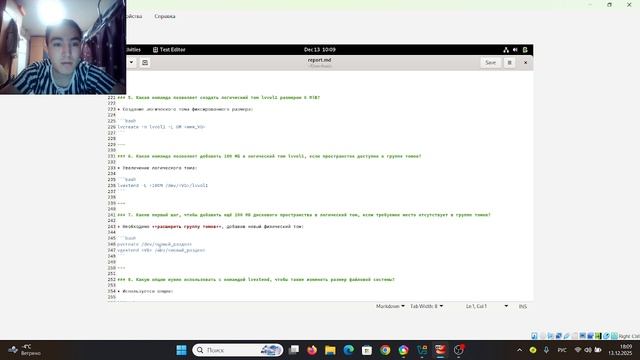This screenshot has width=640, height=360.
Task: Show hidden tray icons with the chevron
Action: (519, 350)
